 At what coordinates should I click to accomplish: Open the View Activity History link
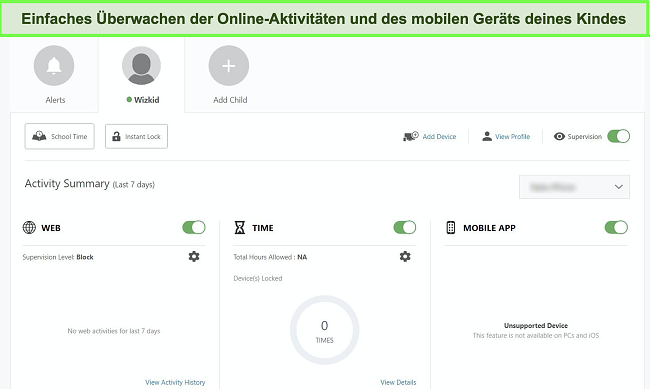pos(175,382)
